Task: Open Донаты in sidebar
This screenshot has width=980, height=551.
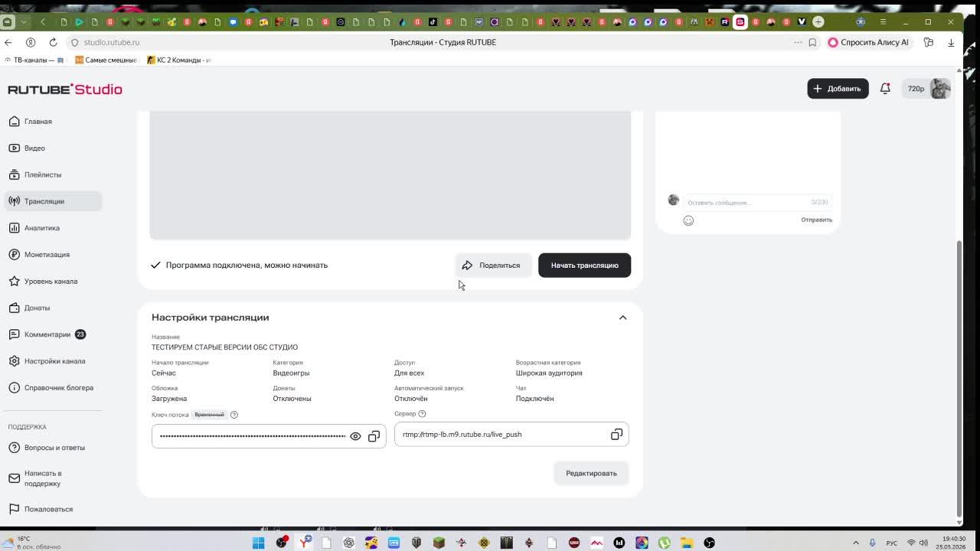Action: (53, 308)
